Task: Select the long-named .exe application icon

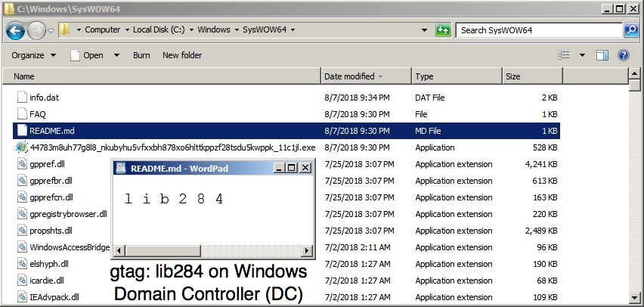Action: coord(21,147)
